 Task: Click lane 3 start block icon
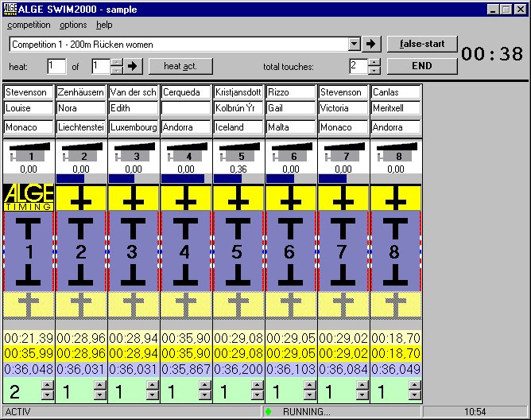135,152
